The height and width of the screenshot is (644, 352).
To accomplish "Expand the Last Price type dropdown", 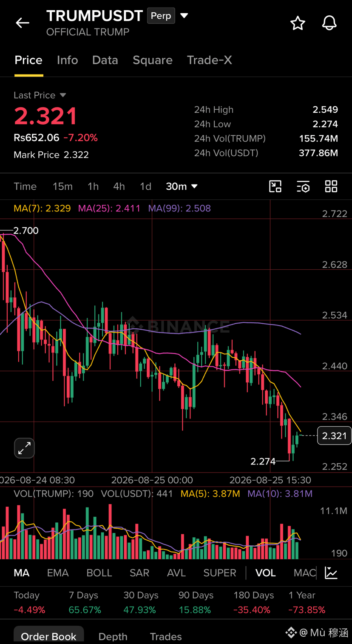I will pyautogui.click(x=63, y=95).
